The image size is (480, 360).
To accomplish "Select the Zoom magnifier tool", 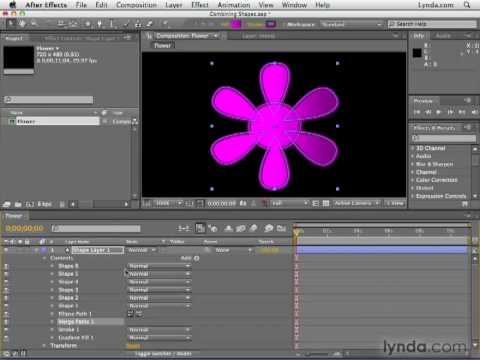I will click(34, 24).
